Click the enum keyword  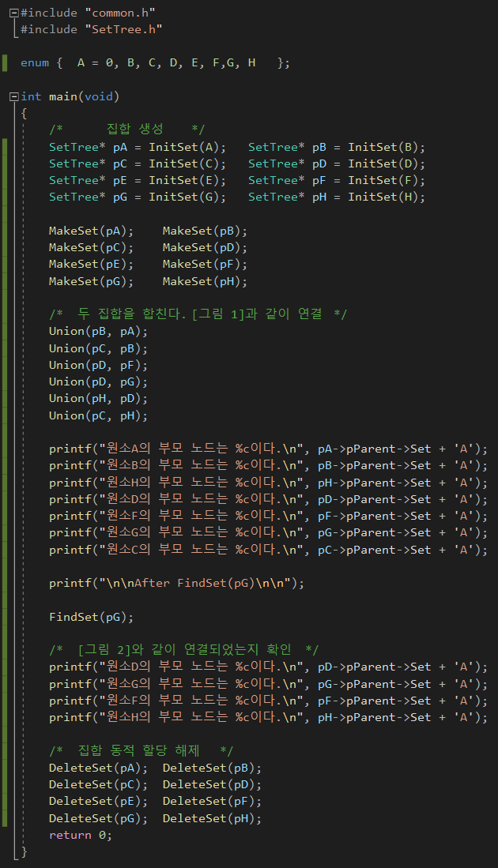tap(35, 63)
